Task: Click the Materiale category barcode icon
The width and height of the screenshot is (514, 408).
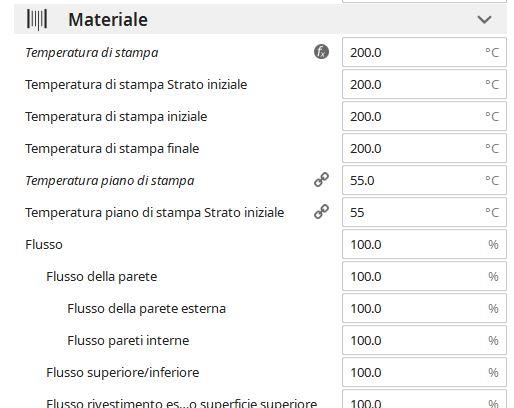Action: coord(37,19)
